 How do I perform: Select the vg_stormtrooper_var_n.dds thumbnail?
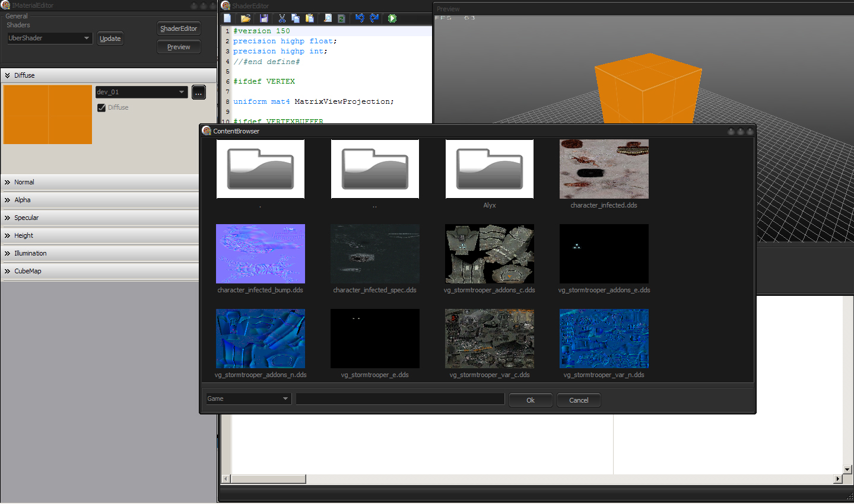pyautogui.click(x=604, y=339)
